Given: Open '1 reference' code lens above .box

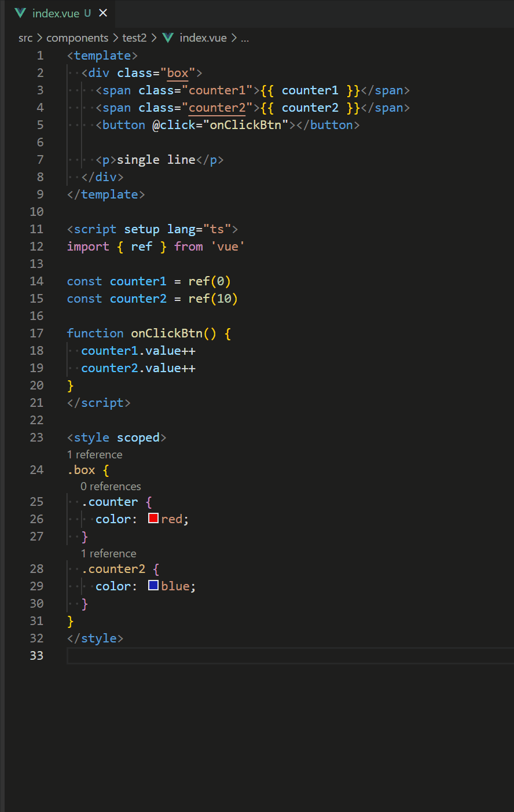Looking at the screenshot, I should 95,455.
